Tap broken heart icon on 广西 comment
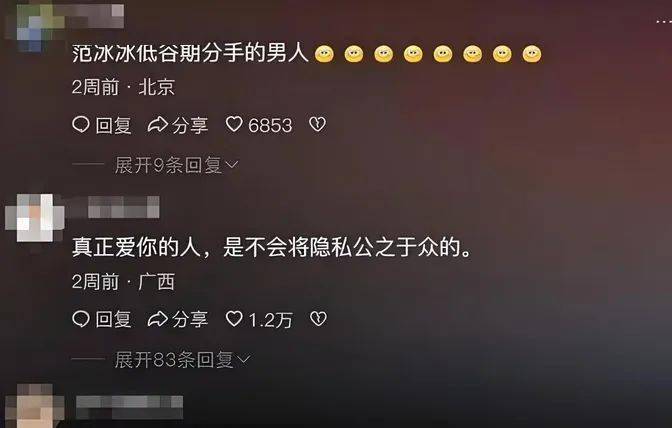The height and width of the screenshot is (428, 672). [318, 319]
